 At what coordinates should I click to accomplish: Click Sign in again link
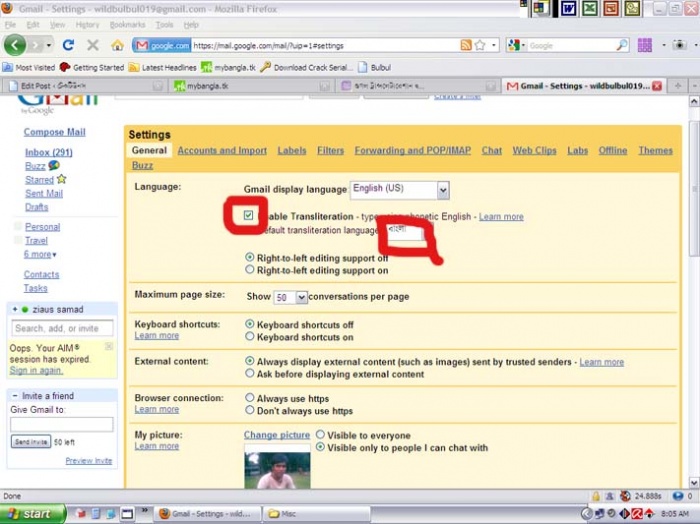click(36, 370)
